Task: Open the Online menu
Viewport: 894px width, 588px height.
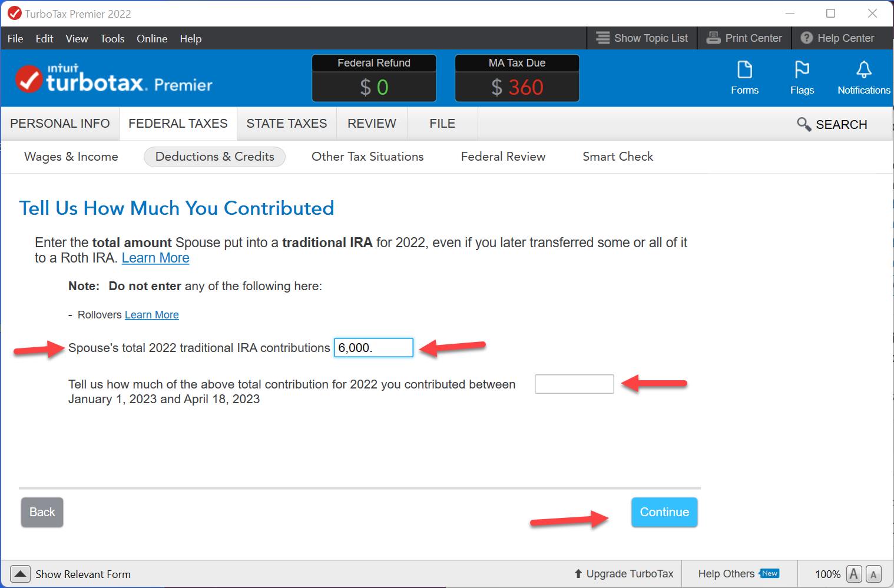Action: click(x=152, y=39)
